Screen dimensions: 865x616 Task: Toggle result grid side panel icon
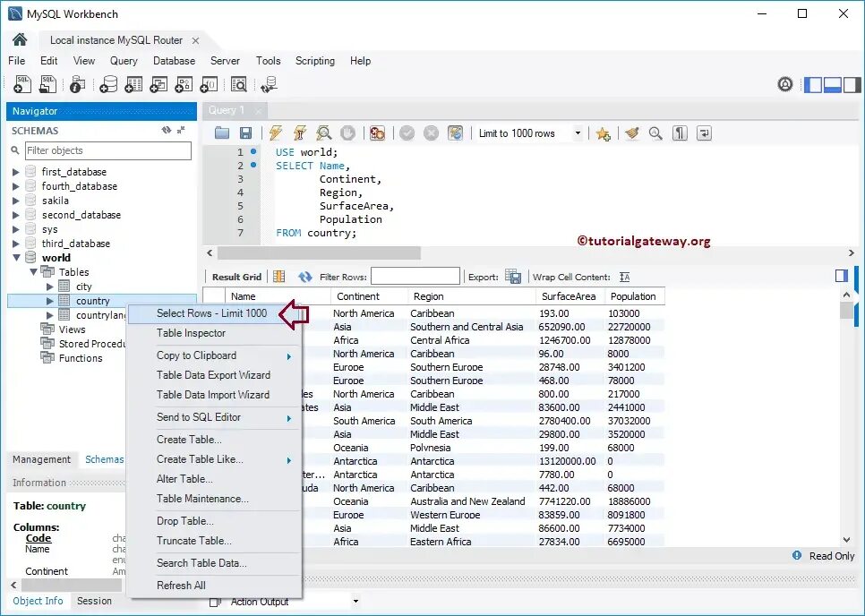pos(842,276)
